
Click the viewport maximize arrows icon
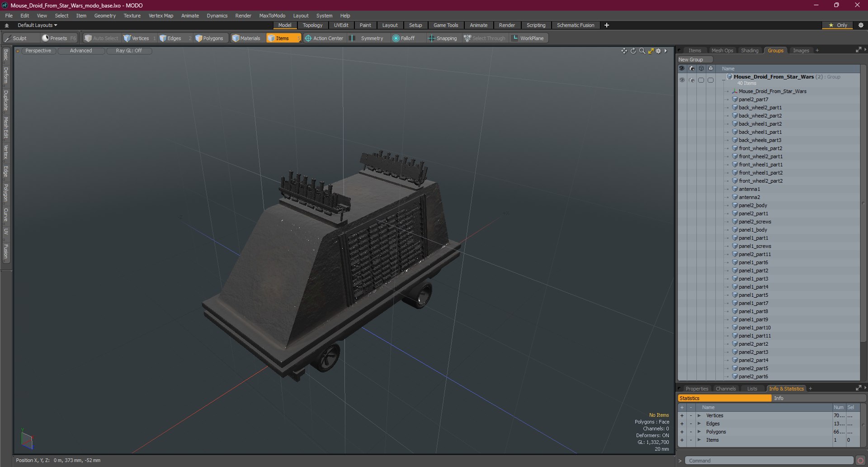(x=651, y=51)
